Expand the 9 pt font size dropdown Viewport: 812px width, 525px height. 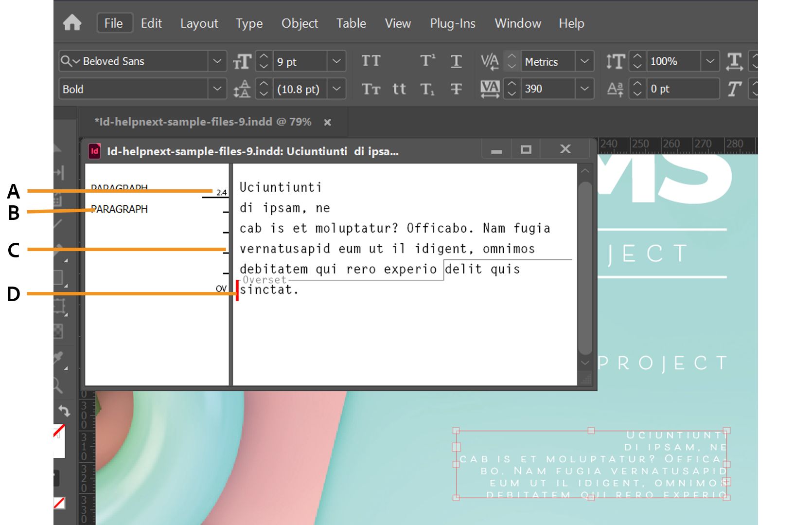click(x=336, y=61)
